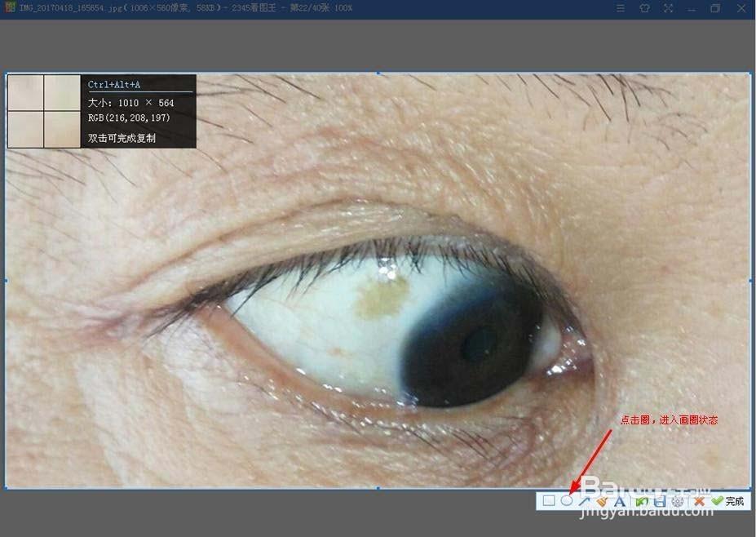Image resolution: width=756 pixels, height=537 pixels.
Task: Click the right-middle selection resize handle
Action: tap(750, 281)
